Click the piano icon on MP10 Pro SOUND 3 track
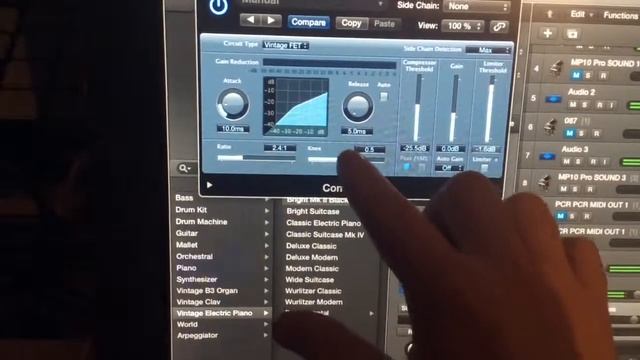 point(545,182)
